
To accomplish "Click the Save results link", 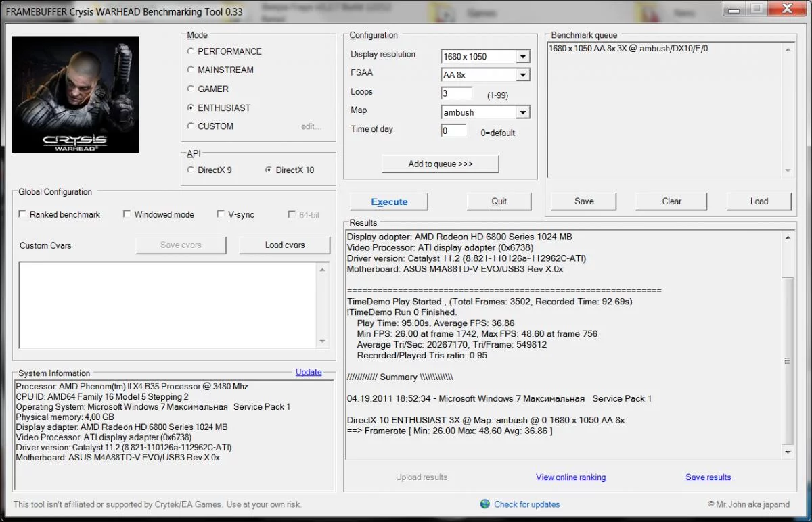I will click(708, 477).
